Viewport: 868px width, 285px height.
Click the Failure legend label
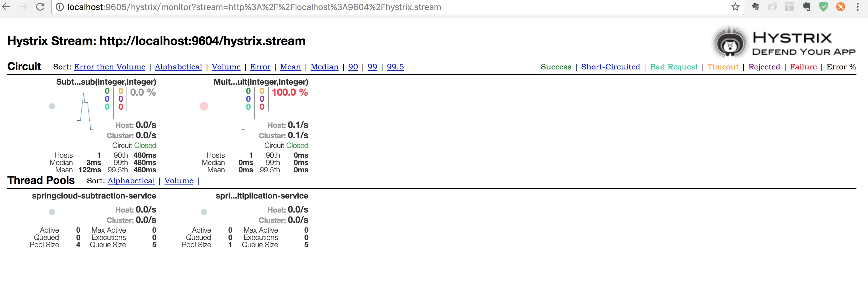coord(803,67)
